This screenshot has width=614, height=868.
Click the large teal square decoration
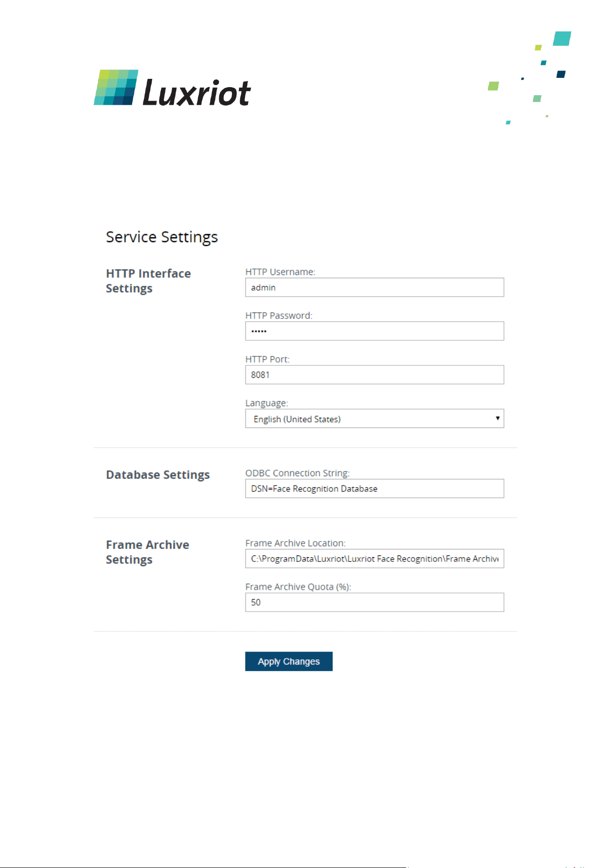pos(562,38)
